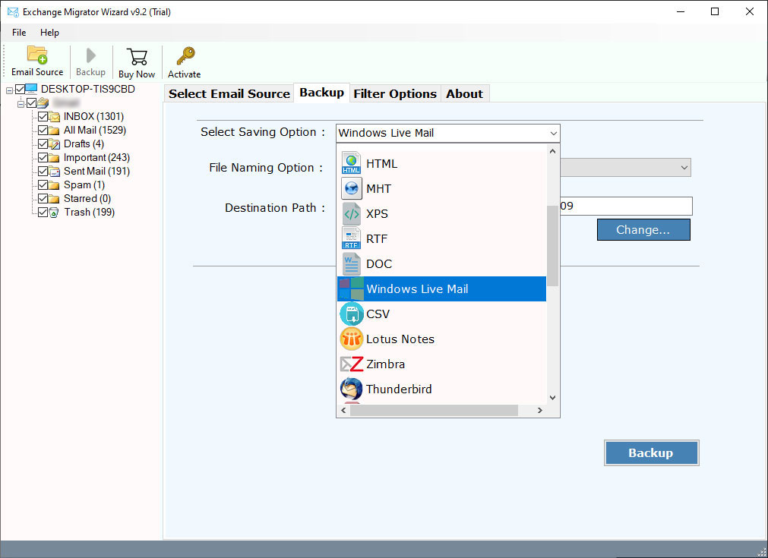Open the File menu
Image resolution: width=768 pixels, height=558 pixels.
19,33
